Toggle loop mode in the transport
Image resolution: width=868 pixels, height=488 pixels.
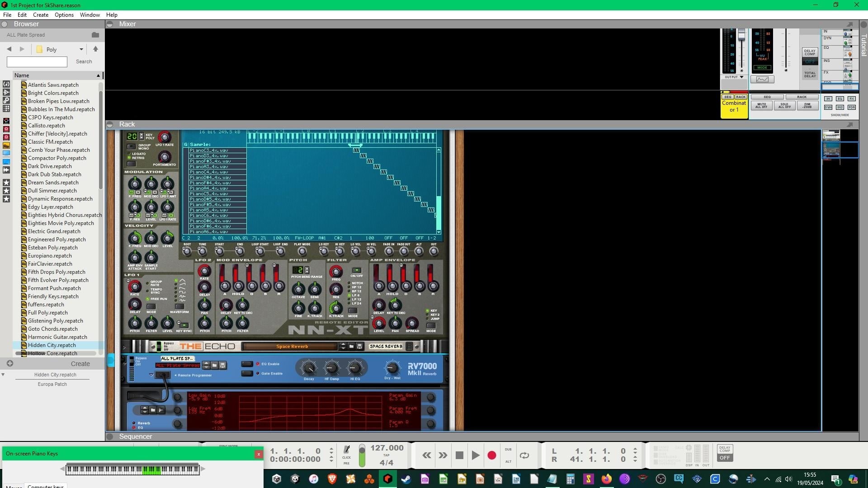(524, 455)
